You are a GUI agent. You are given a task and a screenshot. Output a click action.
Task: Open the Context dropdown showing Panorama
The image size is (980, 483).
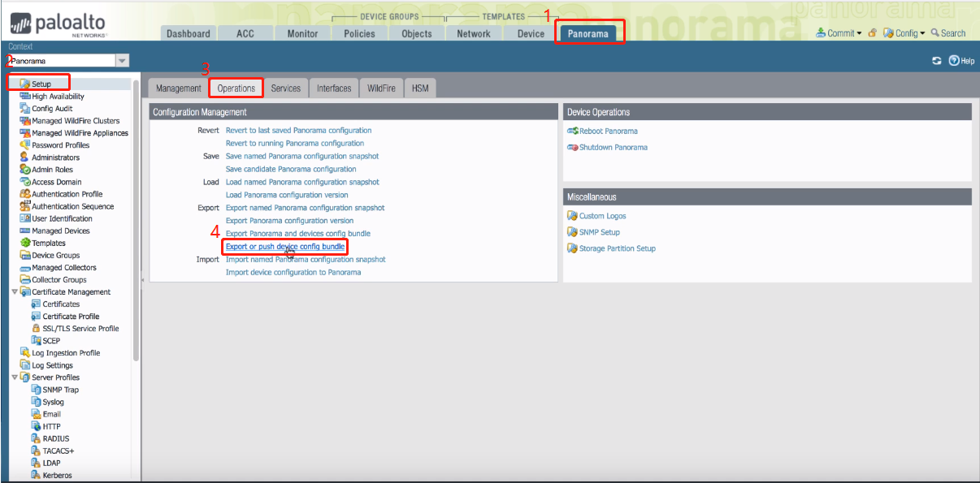click(x=122, y=61)
